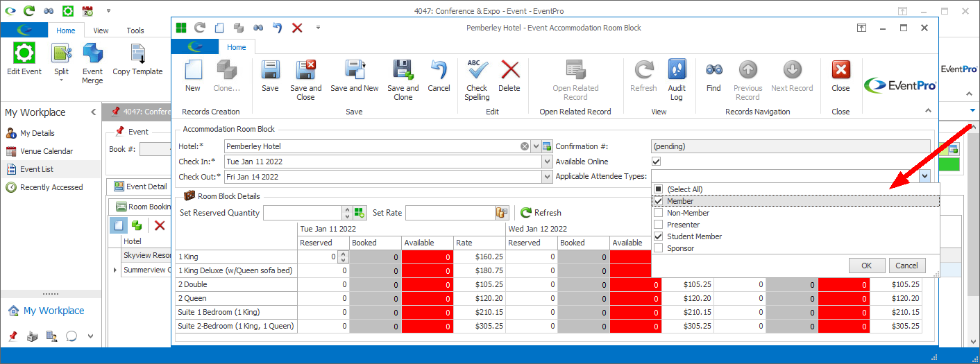Select the Event Detail tab

pyautogui.click(x=141, y=187)
